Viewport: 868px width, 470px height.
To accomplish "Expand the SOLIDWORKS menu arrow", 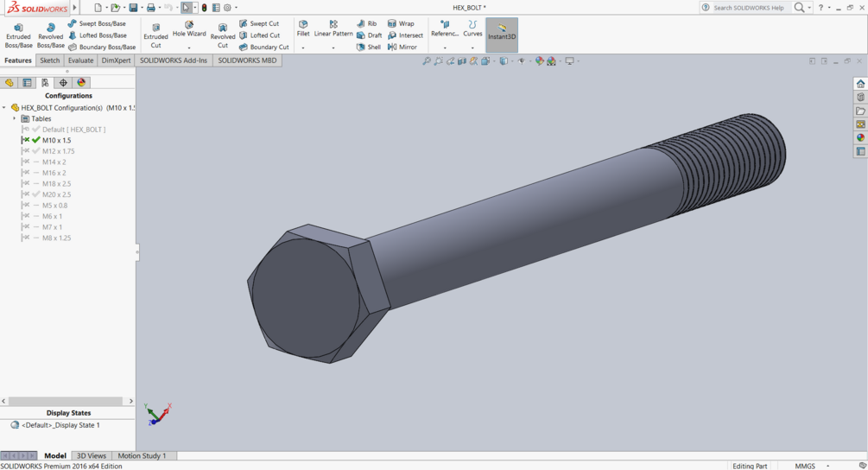I will [75, 8].
